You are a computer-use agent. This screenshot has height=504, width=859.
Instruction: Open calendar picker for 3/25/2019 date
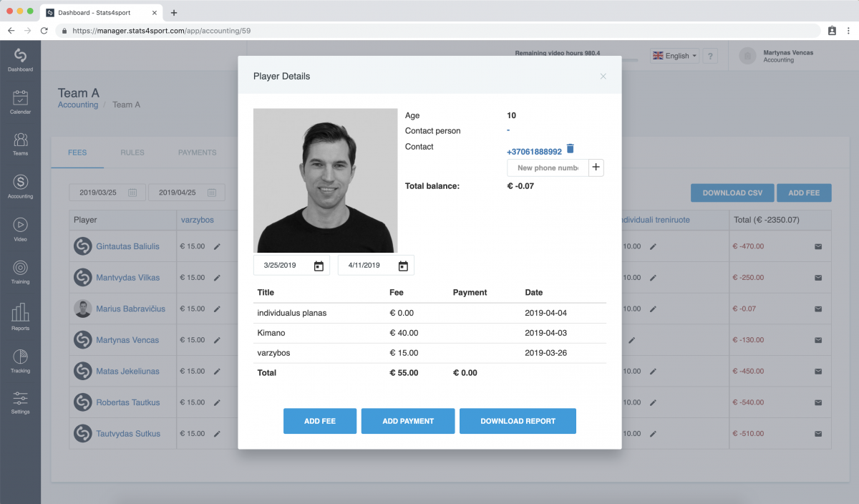click(x=319, y=266)
